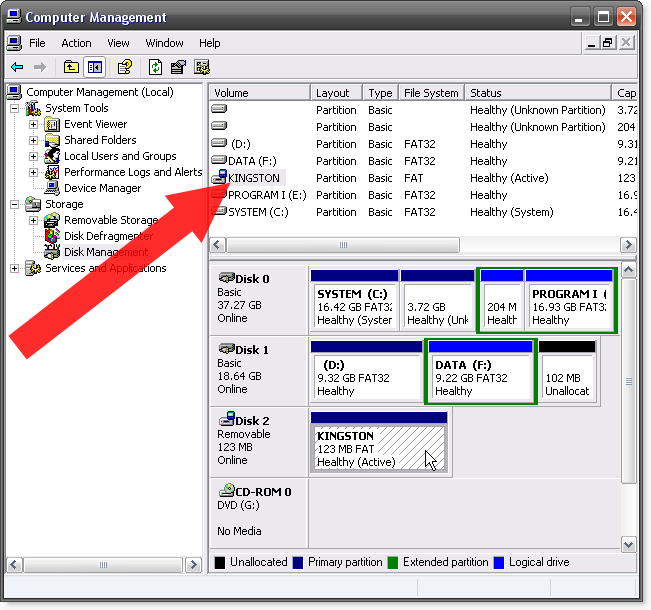Open the Action menu
The width and height of the screenshot is (651, 610).
tap(76, 43)
